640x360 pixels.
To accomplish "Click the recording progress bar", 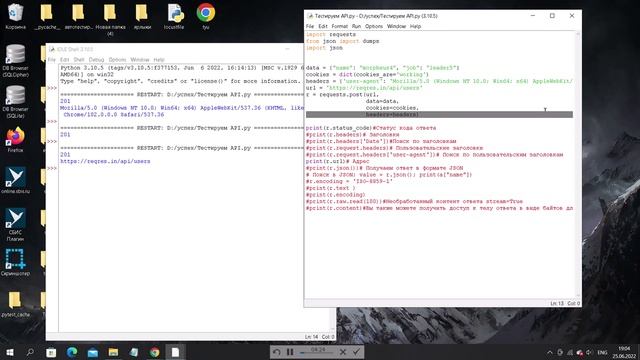I will pyautogui.click(x=318, y=352).
